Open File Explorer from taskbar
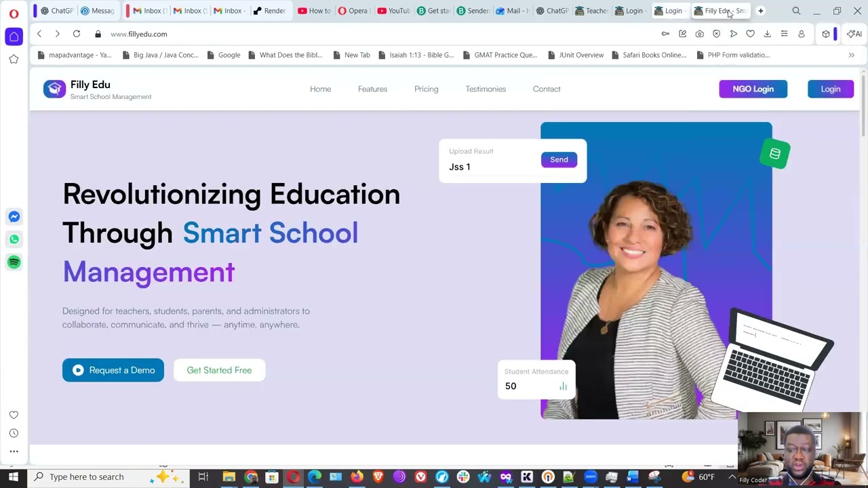The height and width of the screenshot is (488, 868). [x=229, y=477]
